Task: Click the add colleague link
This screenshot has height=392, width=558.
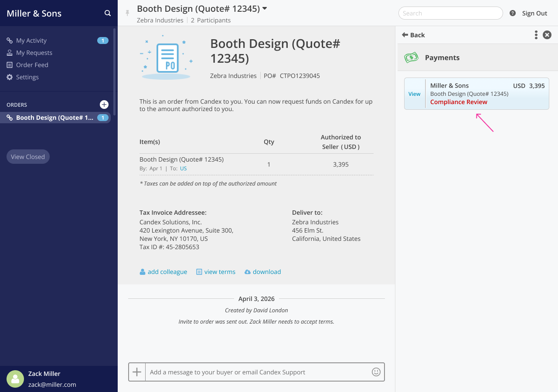Action: pos(167,272)
